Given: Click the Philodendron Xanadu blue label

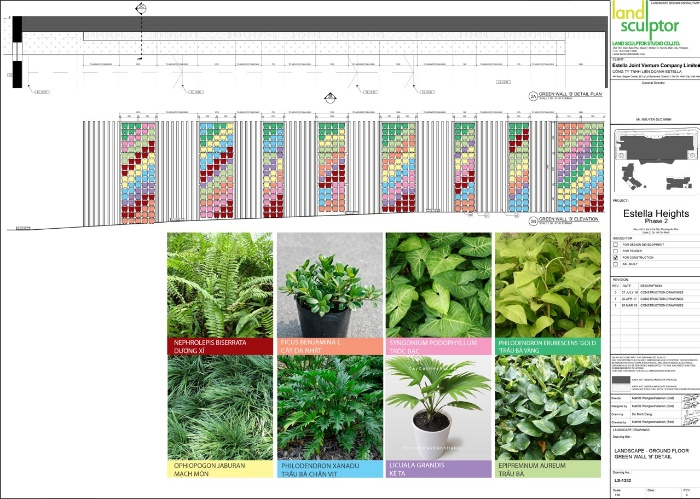Looking at the screenshot, I should point(328,469).
